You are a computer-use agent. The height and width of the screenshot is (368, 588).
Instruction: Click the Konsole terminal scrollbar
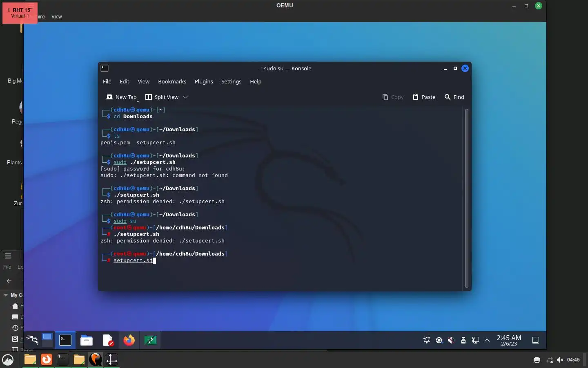(466, 198)
